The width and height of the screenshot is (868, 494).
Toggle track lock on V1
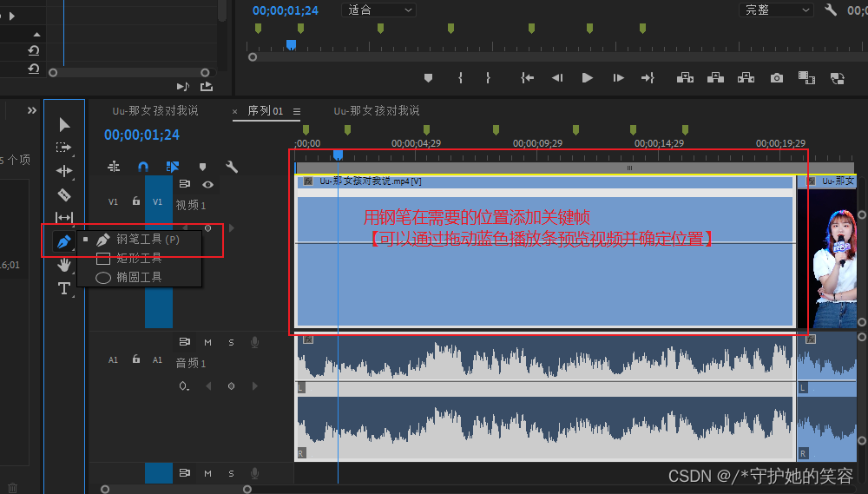tap(136, 201)
